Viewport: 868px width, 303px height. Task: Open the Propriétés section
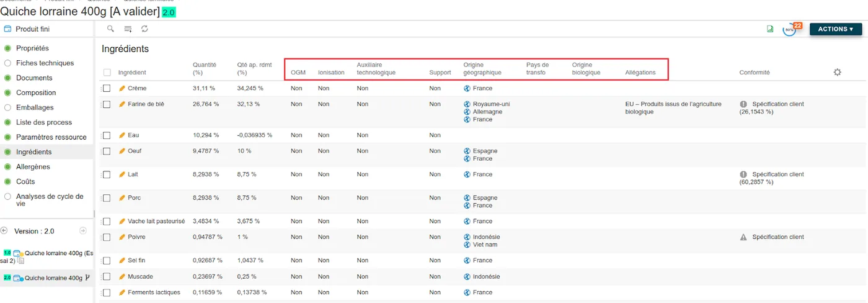[x=32, y=48]
